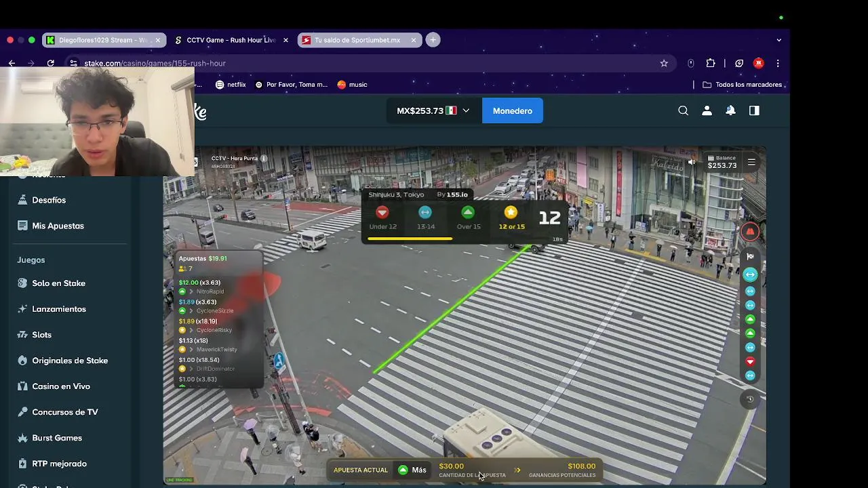The height and width of the screenshot is (488, 868).
Task: Open Casino en Vivo category
Action: coord(61,386)
